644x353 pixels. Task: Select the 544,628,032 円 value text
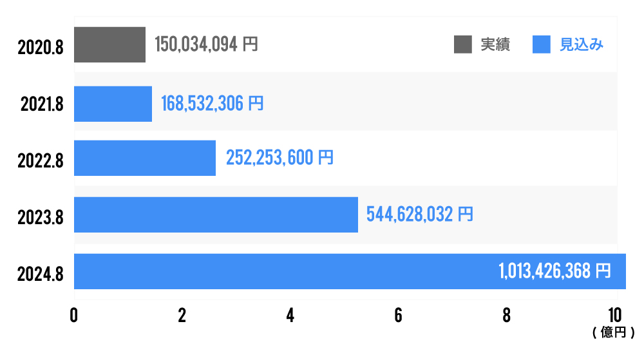419,215
